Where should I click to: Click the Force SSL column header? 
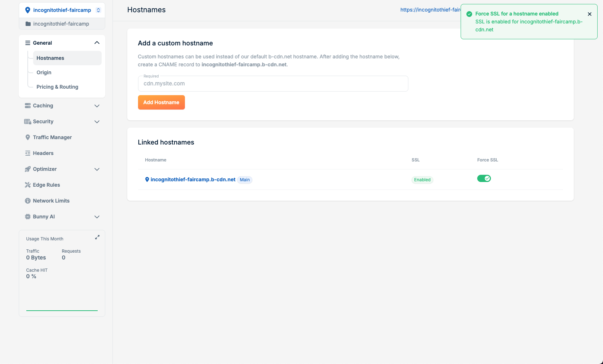click(x=488, y=160)
